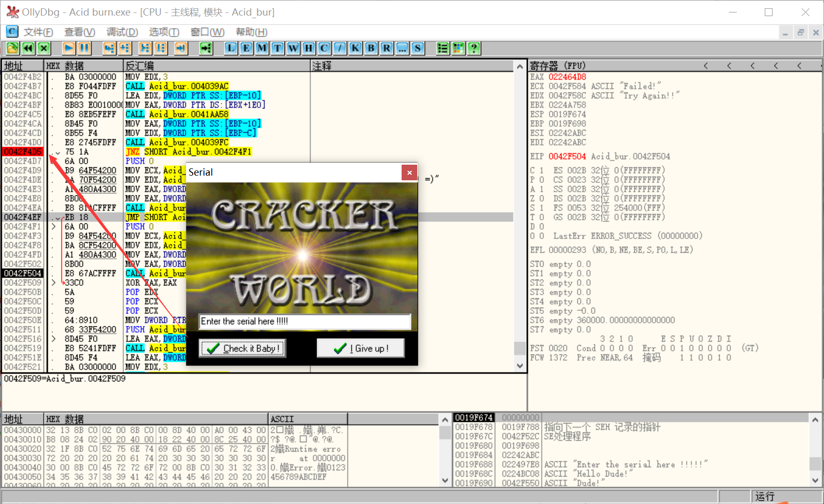The image size is (824, 504).
Task: Open the Memory map with the M button
Action: (262, 48)
